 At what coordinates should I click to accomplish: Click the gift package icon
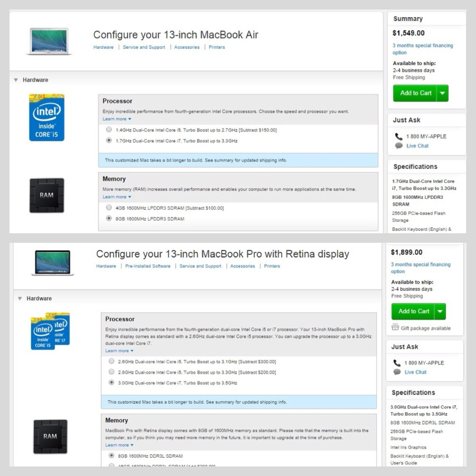click(x=395, y=327)
